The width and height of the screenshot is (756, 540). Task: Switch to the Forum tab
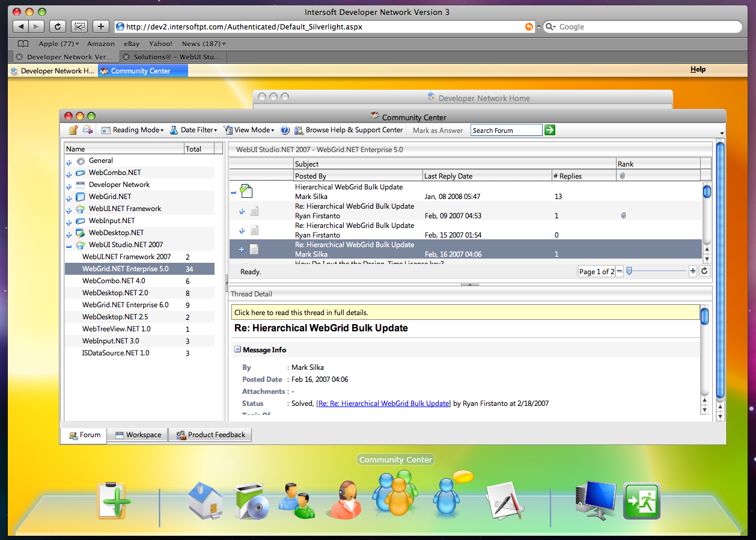pyautogui.click(x=84, y=435)
